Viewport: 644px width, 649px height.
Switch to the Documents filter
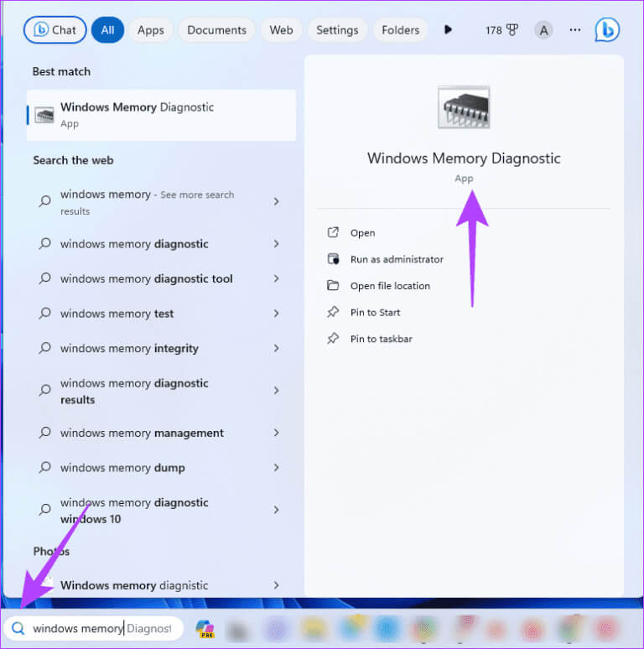[216, 30]
